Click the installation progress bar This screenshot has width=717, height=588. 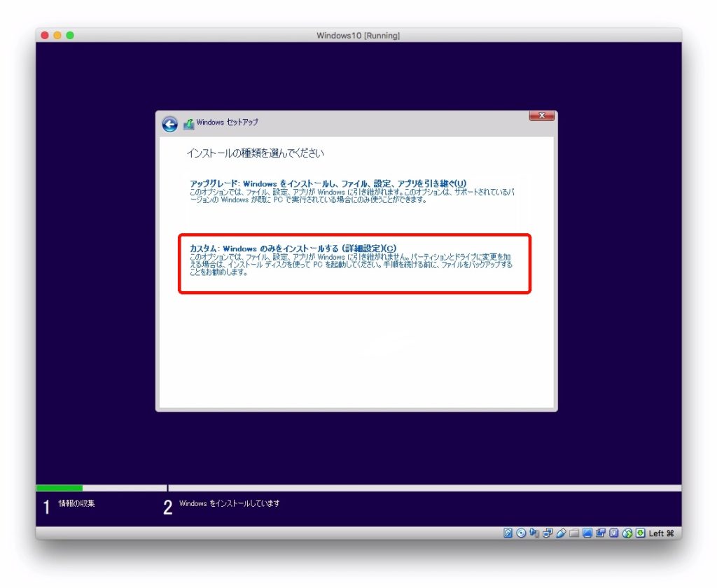pos(358,488)
